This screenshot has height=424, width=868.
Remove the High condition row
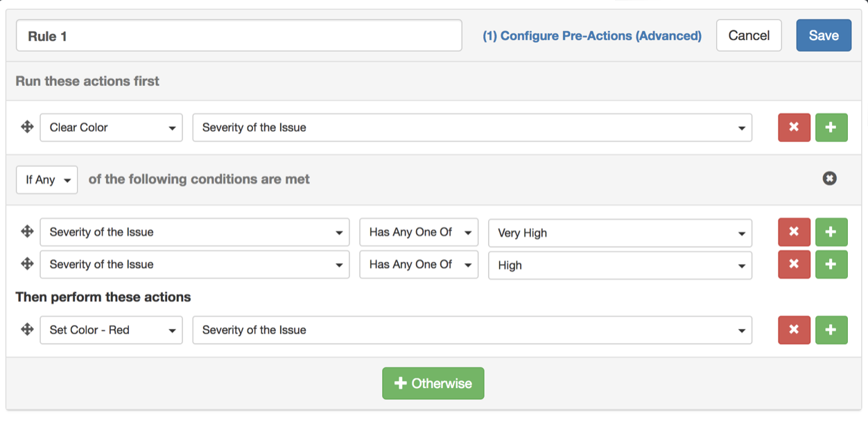(794, 265)
